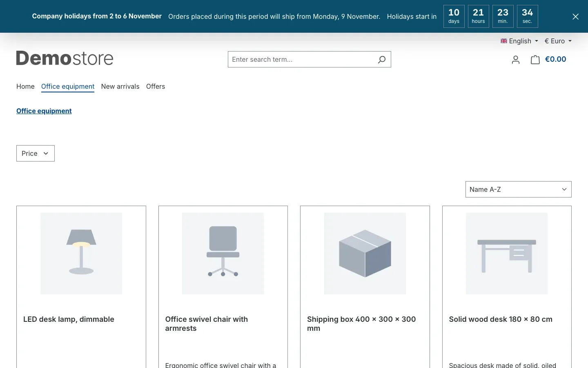588x368 pixels.
Task: Click Office swivel chair with armrests title
Action: click(x=207, y=324)
